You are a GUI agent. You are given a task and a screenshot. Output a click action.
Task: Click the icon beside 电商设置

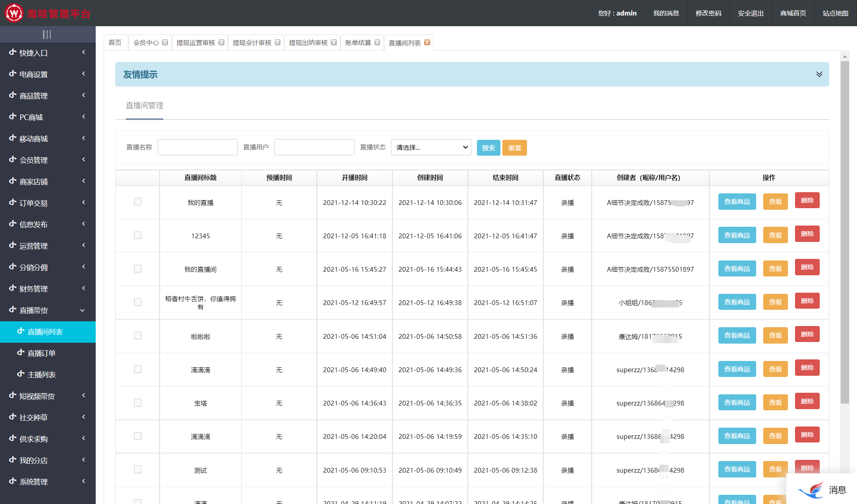point(13,73)
